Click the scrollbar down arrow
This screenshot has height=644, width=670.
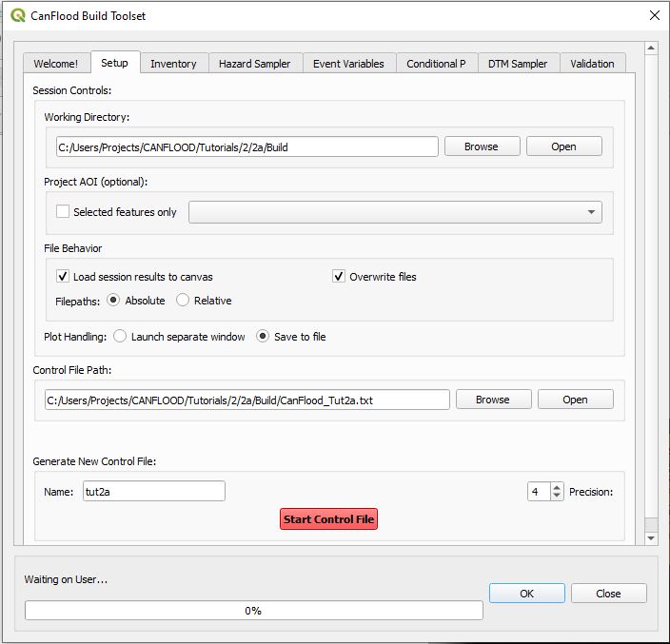[x=651, y=538]
